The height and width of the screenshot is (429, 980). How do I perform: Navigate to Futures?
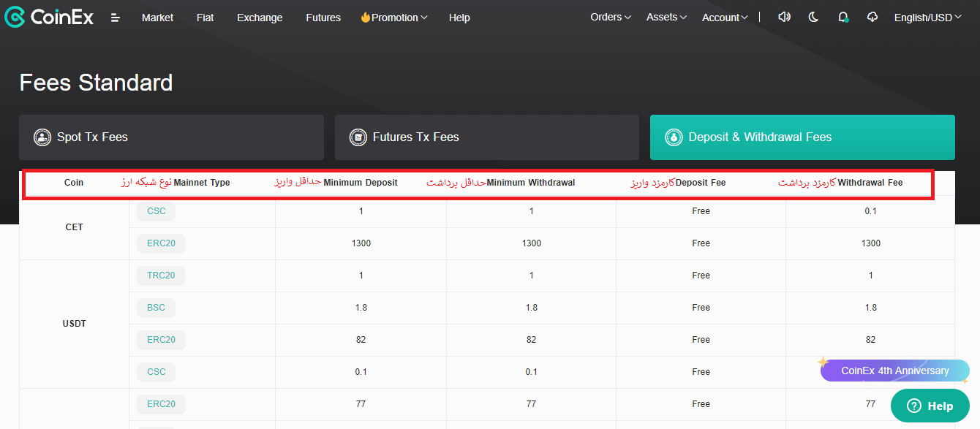pyautogui.click(x=323, y=18)
